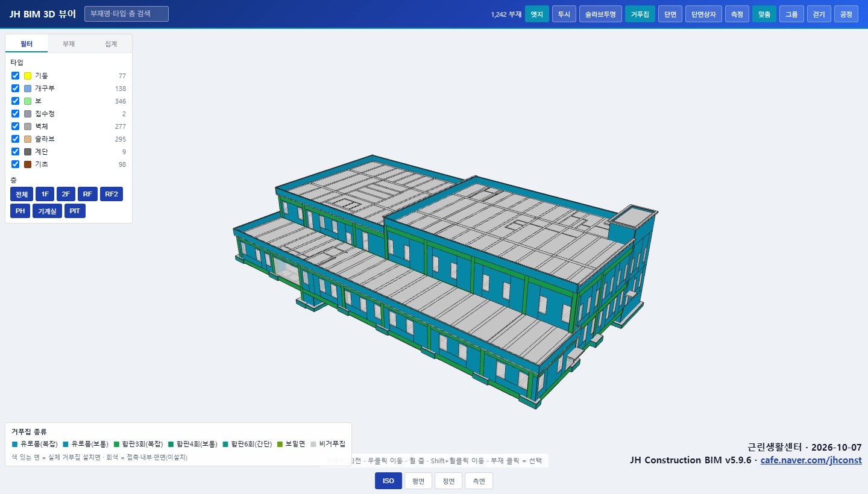
Task: Open the 집계 tab
Action: (x=111, y=44)
